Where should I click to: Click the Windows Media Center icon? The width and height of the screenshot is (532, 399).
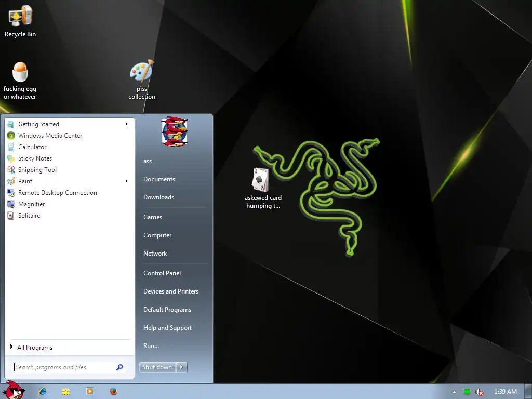point(11,136)
